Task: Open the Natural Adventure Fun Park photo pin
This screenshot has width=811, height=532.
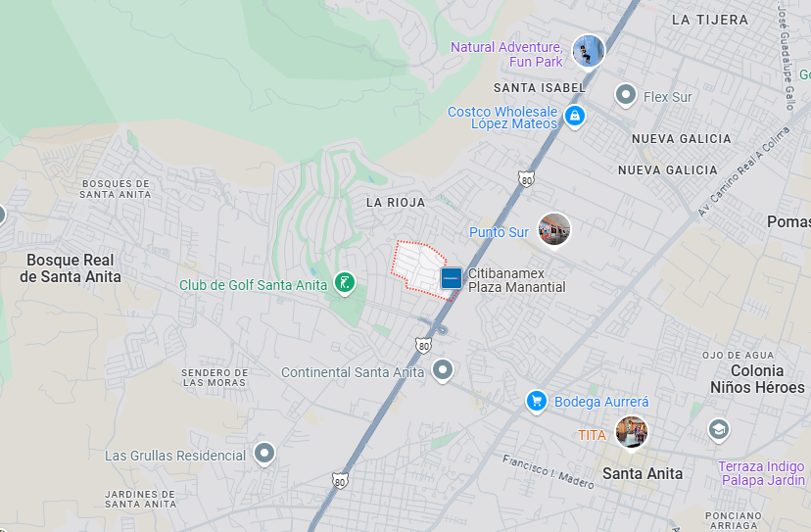Action: point(589,51)
